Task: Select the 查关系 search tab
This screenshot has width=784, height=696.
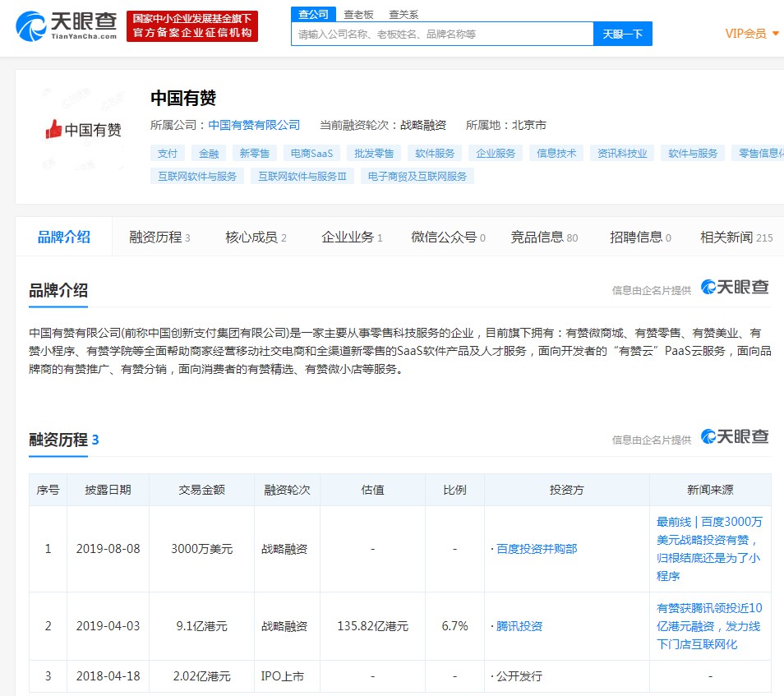Action: 404,15
